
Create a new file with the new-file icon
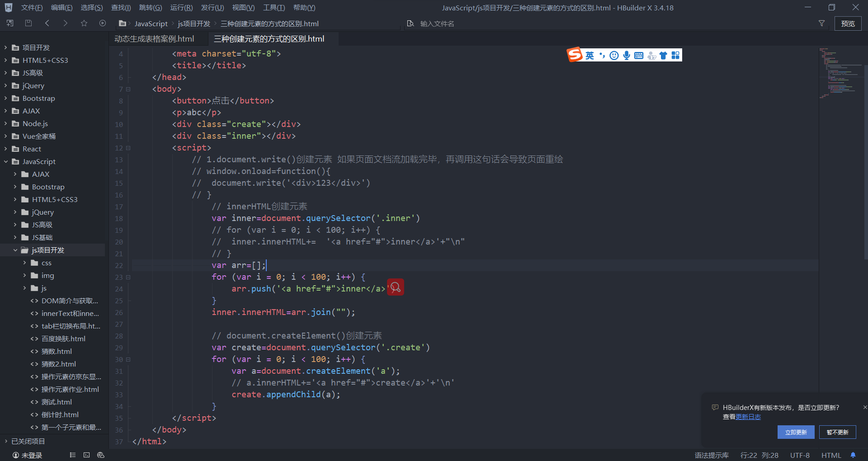[x=9, y=23]
